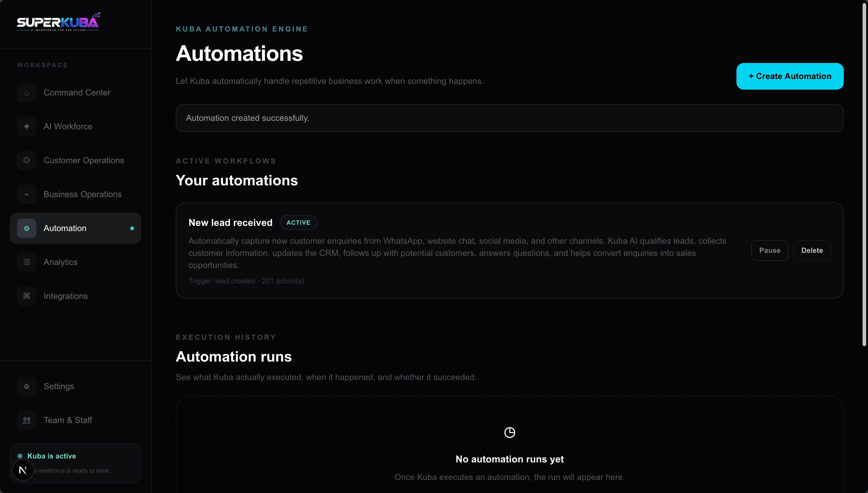This screenshot has height=493, width=868.
Task: Click the clock icon in empty runs panel
Action: [509, 432]
